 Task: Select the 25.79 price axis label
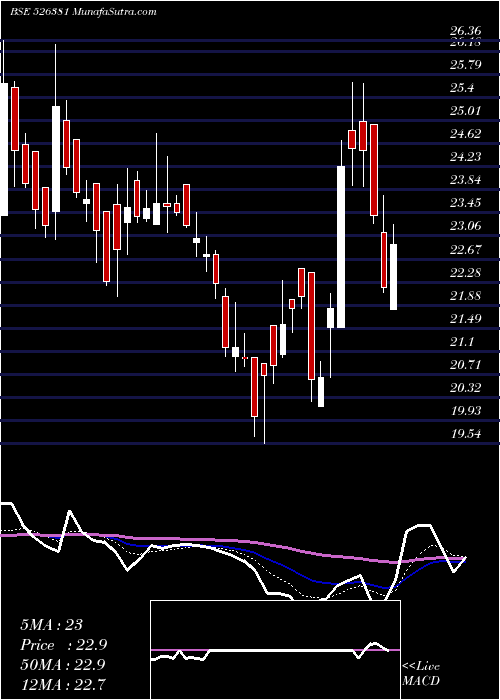point(466,65)
